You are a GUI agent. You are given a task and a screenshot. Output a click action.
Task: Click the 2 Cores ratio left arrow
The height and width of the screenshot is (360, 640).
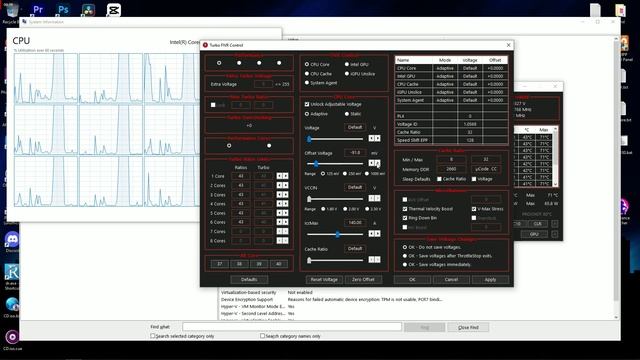[x=279, y=185]
